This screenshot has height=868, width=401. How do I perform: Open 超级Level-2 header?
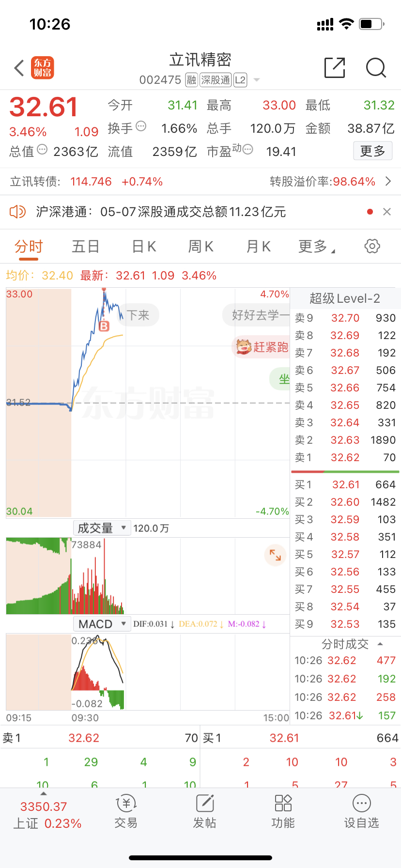pos(345,298)
